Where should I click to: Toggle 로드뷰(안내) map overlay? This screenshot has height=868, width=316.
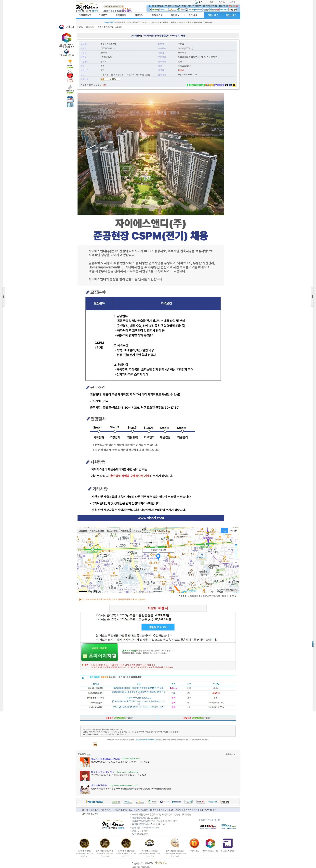pos(112,531)
